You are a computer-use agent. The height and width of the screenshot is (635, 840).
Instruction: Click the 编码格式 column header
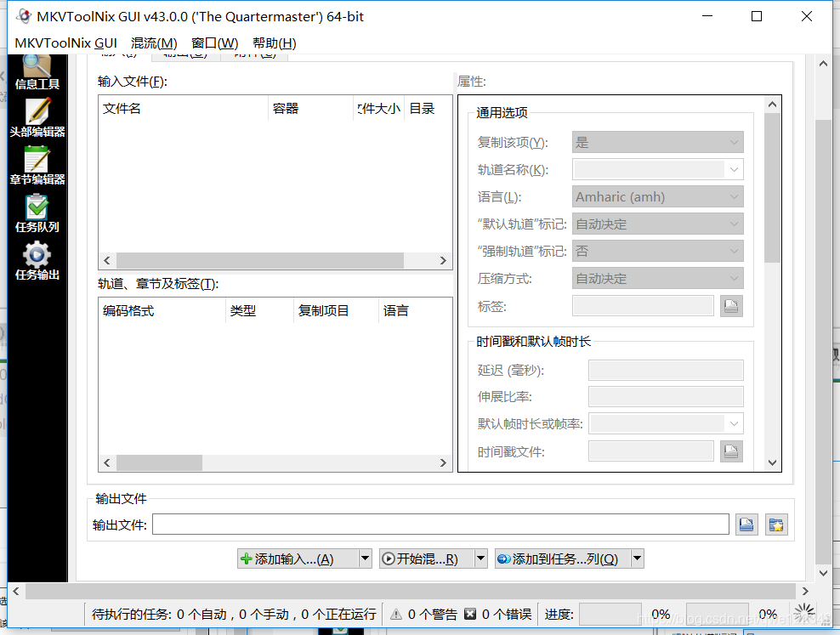[x=162, y=310]
